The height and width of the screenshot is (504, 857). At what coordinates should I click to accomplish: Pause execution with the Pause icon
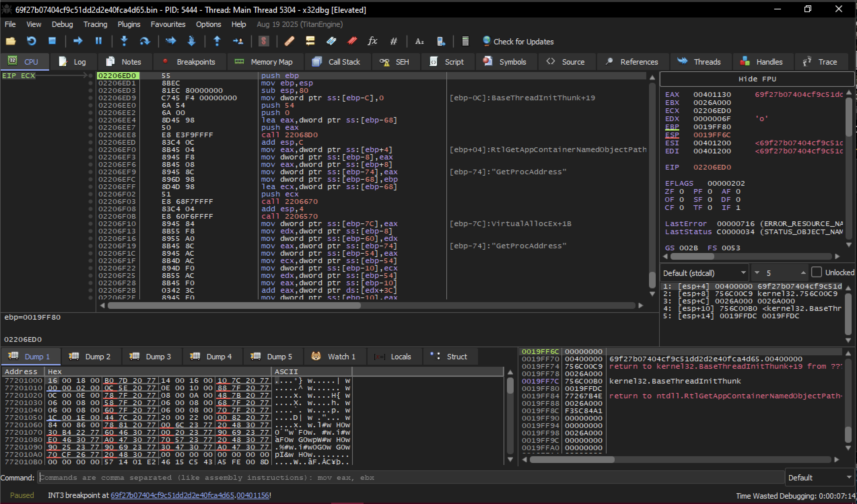[99, 41]
